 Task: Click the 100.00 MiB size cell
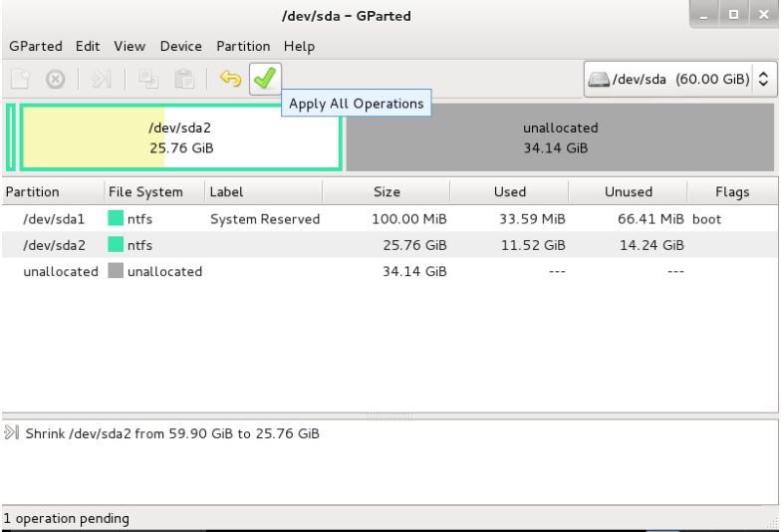pyautogui.click(x=409, y=219)
